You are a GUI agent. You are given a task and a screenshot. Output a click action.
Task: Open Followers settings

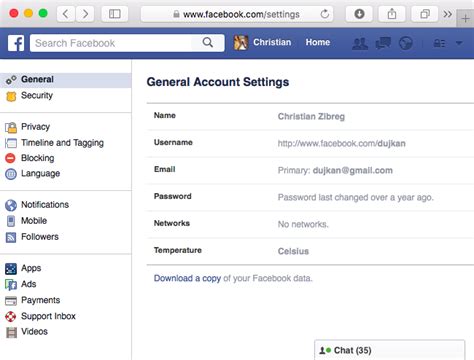(40, 237)
